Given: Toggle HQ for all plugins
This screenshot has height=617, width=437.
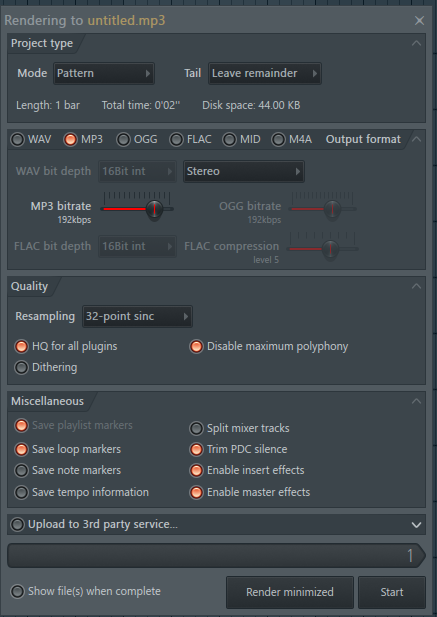Looking at the screenshot, I should point(21,346).
